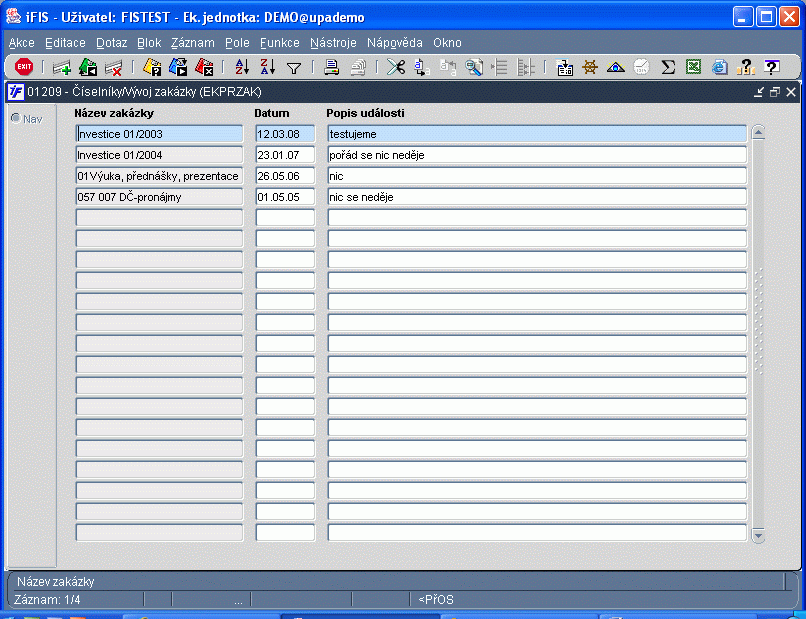
Task: Click scroll-down arrow of records scrollbar
Action: [758, 535]
